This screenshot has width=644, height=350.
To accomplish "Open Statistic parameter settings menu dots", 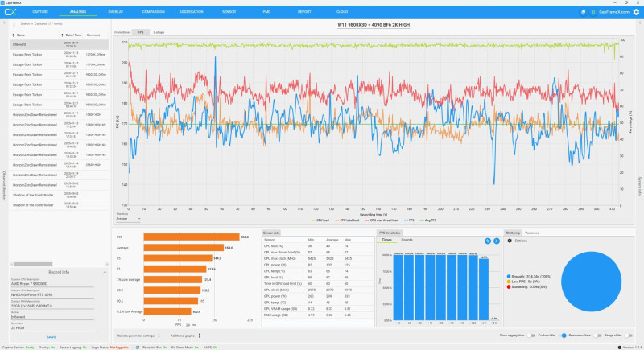I will (159, 336).
